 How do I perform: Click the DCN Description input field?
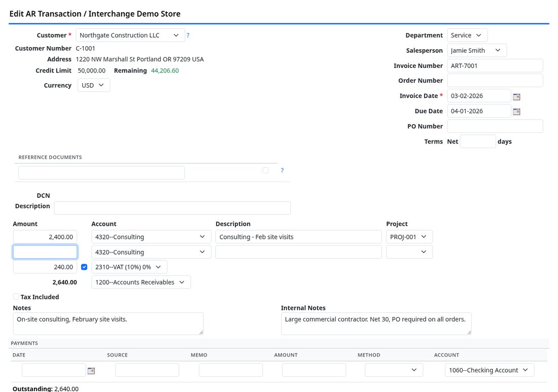point(172,208)
